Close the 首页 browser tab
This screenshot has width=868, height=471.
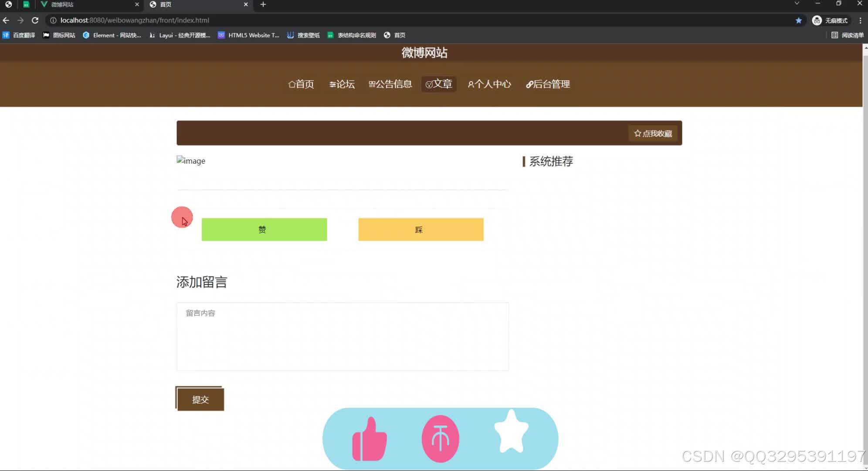pos(246,4)
